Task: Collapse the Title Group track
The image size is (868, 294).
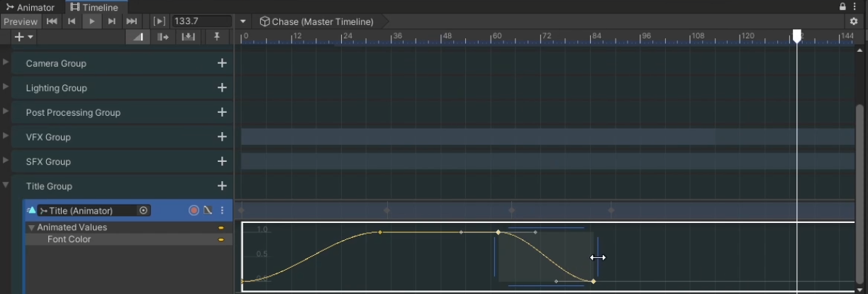Action: [6, 185]
